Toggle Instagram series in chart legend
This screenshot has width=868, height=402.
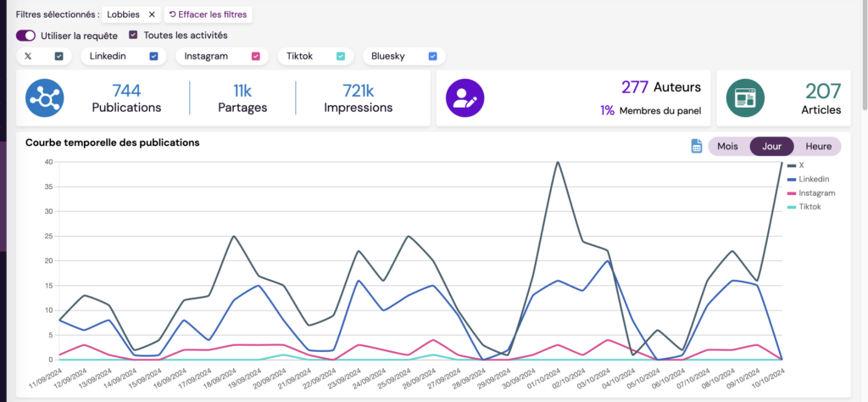[813, 193]
